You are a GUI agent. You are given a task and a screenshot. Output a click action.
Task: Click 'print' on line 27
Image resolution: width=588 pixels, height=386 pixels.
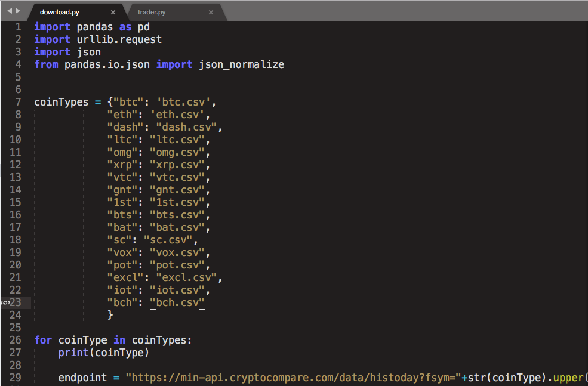pyautogui.click(x=73, y=353)
